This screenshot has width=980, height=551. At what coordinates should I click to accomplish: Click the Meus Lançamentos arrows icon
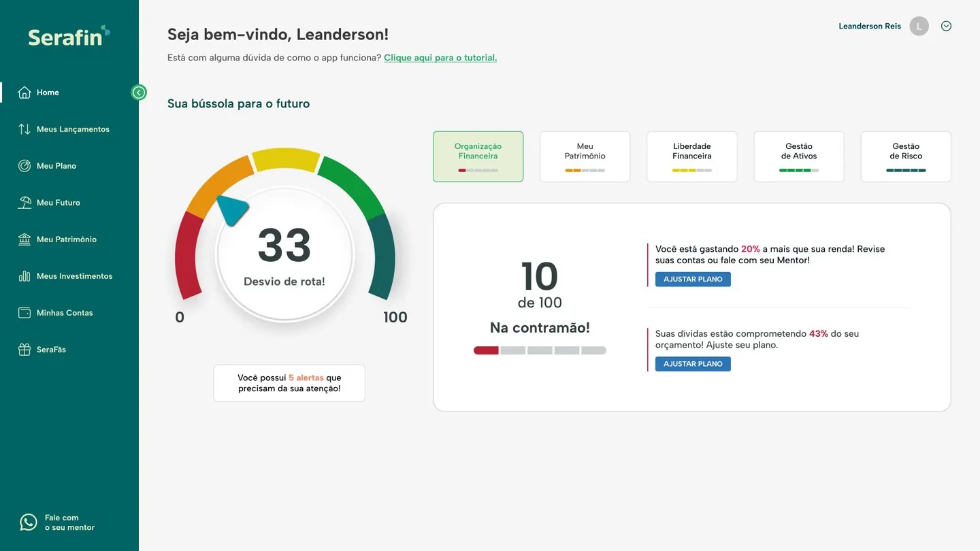24,129
